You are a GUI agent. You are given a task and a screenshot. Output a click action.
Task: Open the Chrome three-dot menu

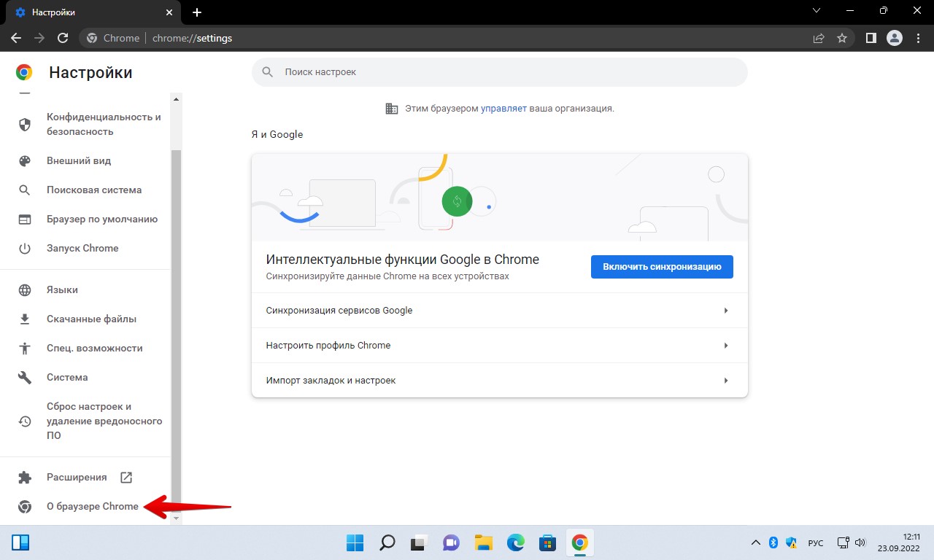[918, 38]
